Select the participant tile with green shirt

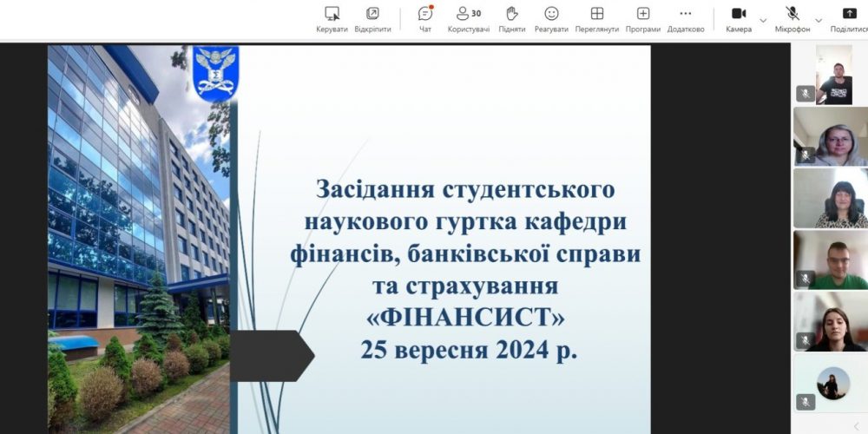830,260
